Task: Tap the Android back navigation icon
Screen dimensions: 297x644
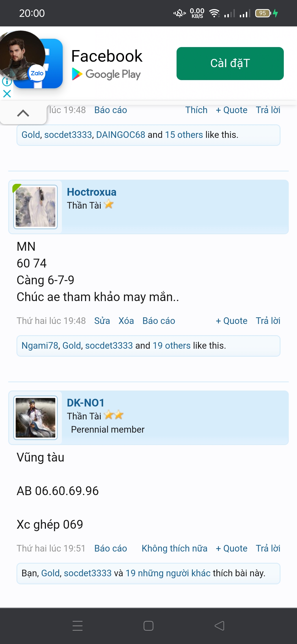Action: pyautogui.click(x=219, y=626)
